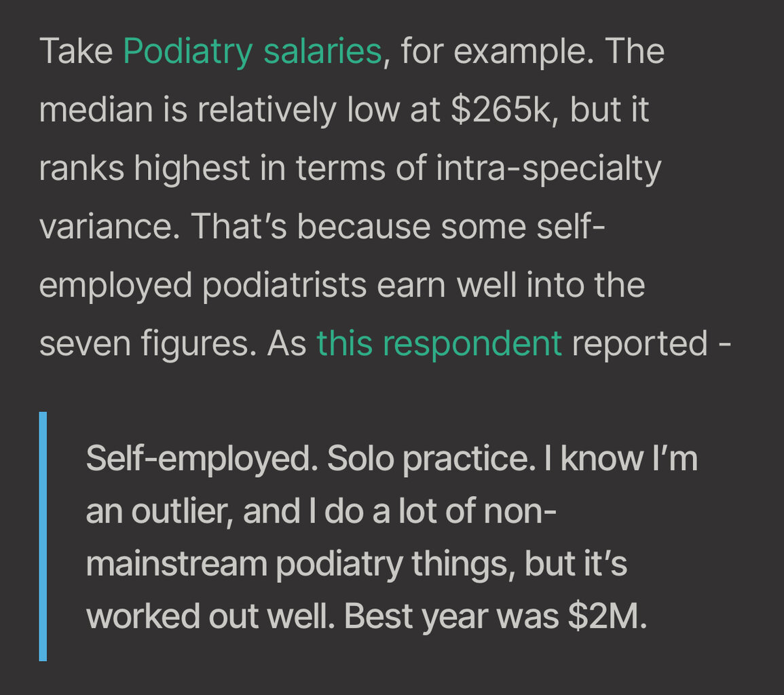Open the Podiatry salaries link
Viewport: 784px width, 695px height.
coord(253,52)
